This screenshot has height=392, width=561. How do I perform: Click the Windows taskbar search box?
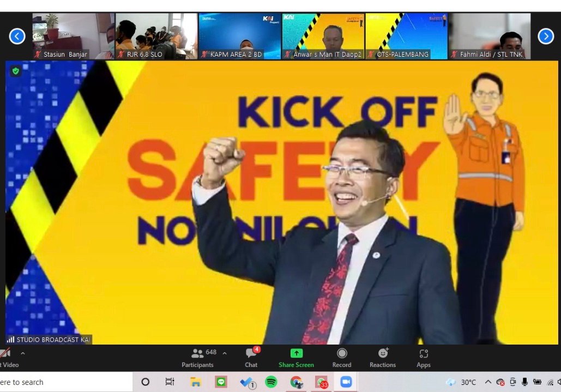pos(65,382)
